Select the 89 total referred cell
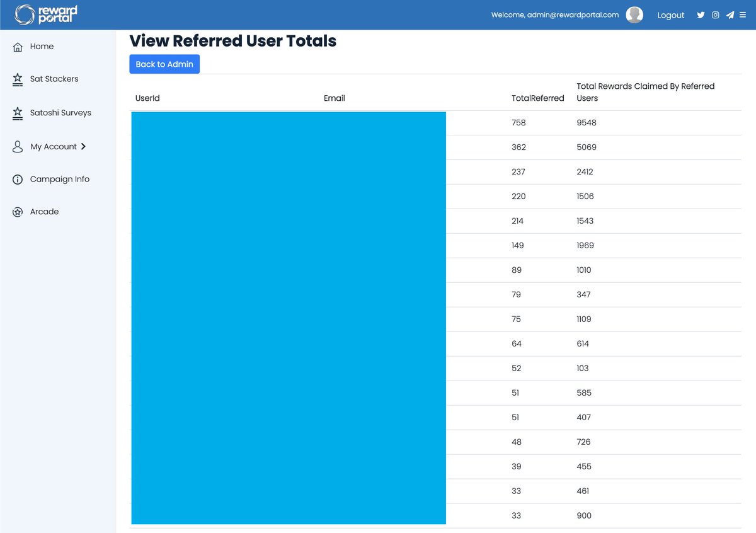This screenshot has height=533, width=756. [517, 270]
